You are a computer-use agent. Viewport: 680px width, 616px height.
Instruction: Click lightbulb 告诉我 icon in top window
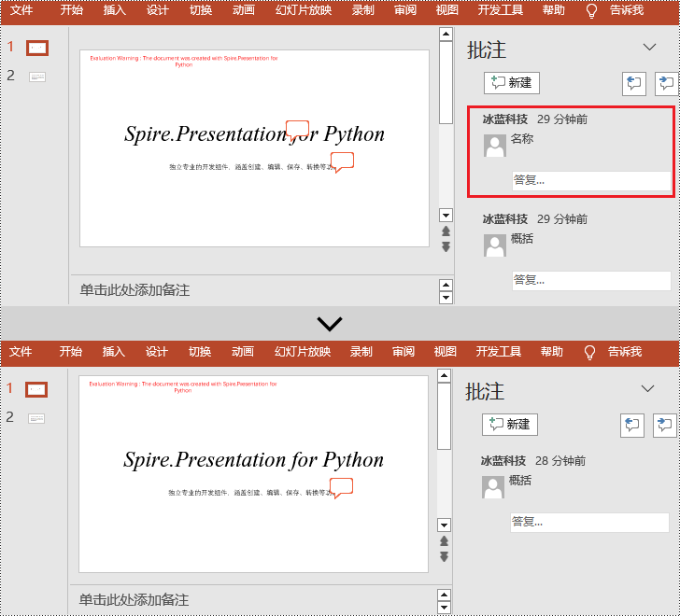(x=591, y=10)
